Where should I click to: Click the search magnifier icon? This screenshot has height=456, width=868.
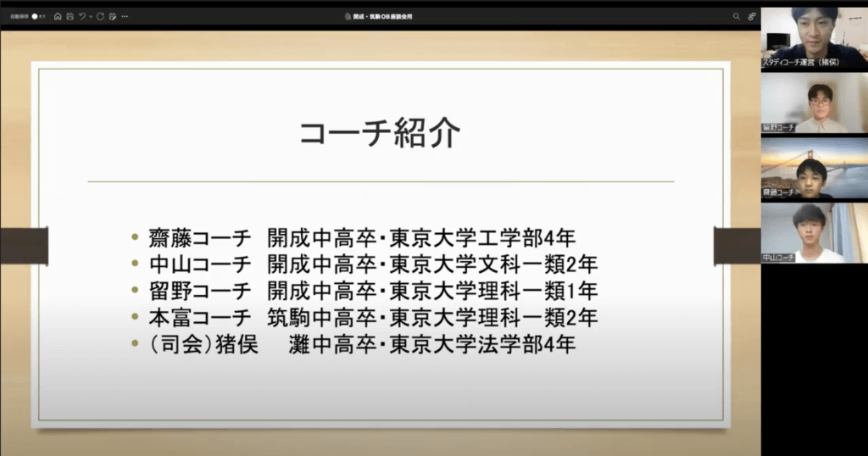736,16
